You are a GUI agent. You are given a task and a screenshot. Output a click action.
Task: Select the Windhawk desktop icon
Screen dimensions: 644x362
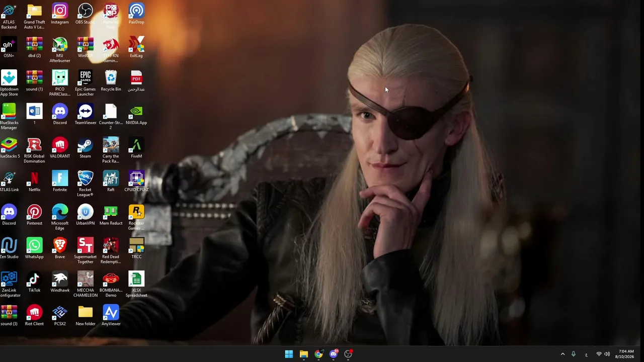pos(60,282)
